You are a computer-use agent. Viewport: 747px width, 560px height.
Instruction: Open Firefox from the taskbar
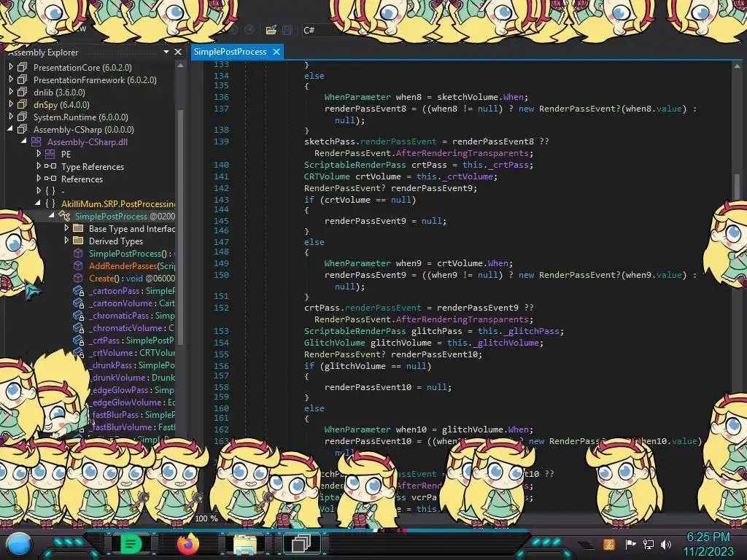(x=187, y=544)
